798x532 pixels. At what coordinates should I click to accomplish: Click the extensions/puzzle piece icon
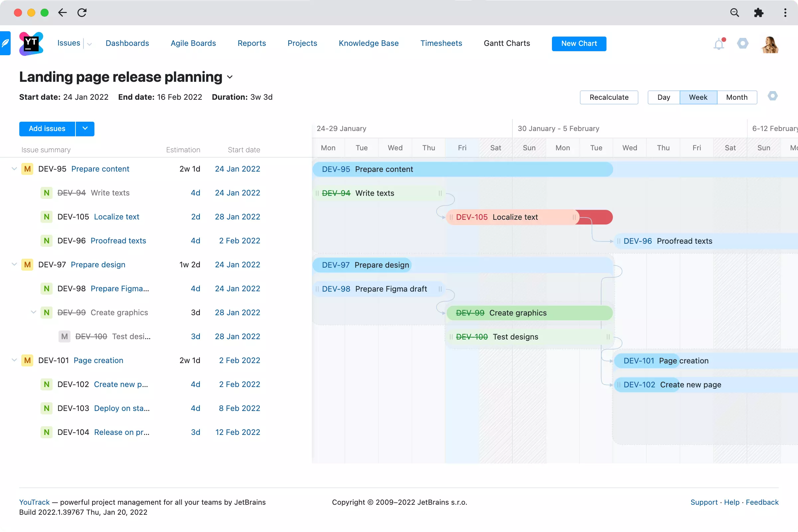[759, 13]
